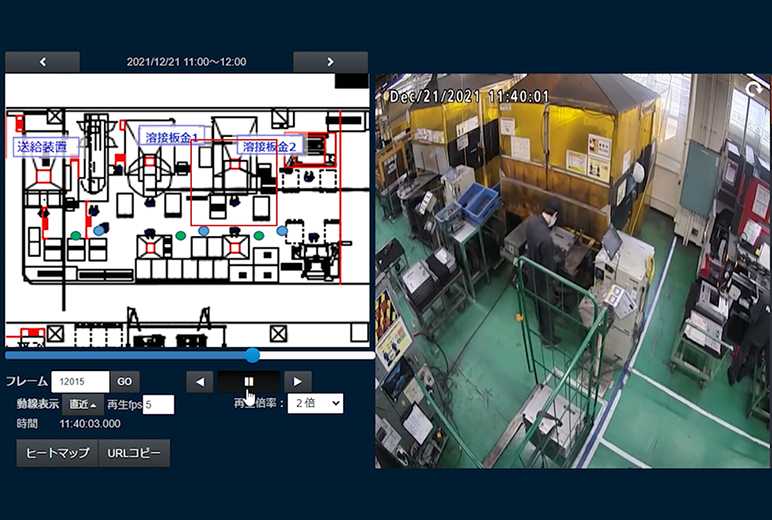Viewport: 772px width, 520px height.
Task: Step back one frame with left arrow
Action: (x=200, y=381)
